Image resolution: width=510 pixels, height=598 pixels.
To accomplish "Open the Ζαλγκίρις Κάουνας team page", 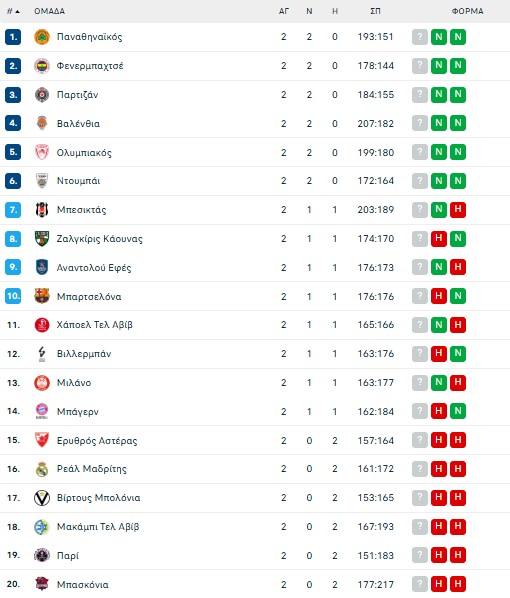I will (100, 239).
